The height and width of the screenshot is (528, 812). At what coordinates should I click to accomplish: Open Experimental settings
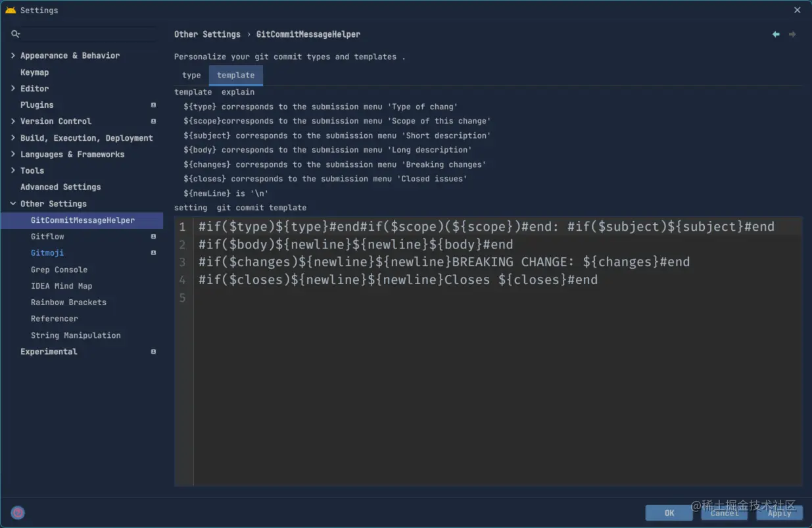tap(49, 351)
